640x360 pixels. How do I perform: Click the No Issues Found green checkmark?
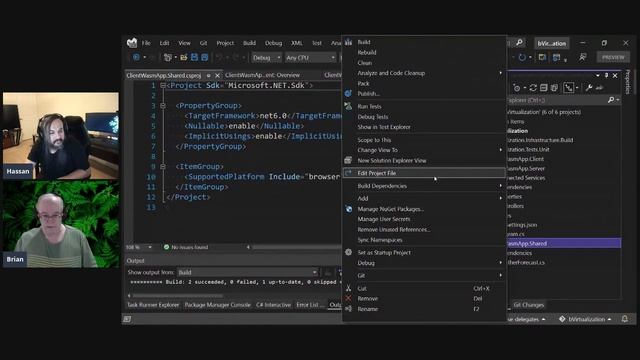[x=166, y=247]
